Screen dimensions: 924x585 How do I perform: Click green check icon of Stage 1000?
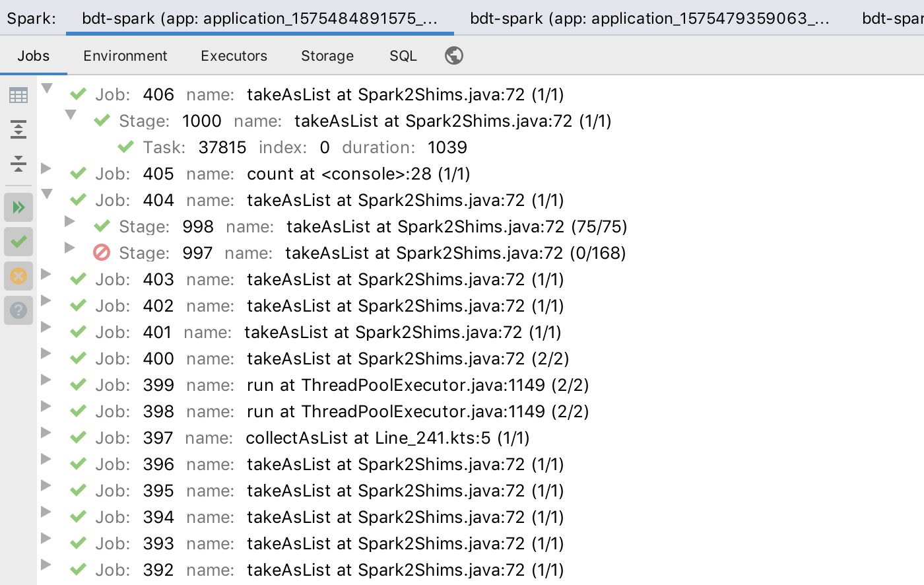[x=102, y=120]
